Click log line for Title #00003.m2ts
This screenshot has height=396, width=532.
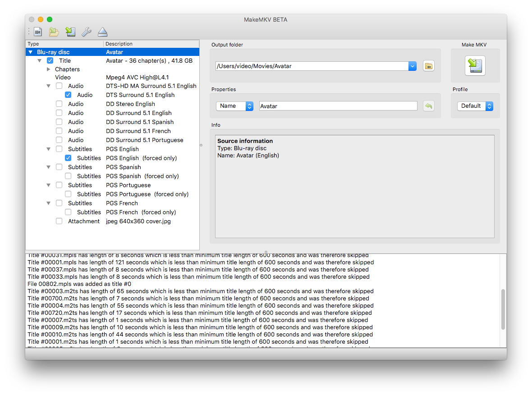[x=201, y=291]
